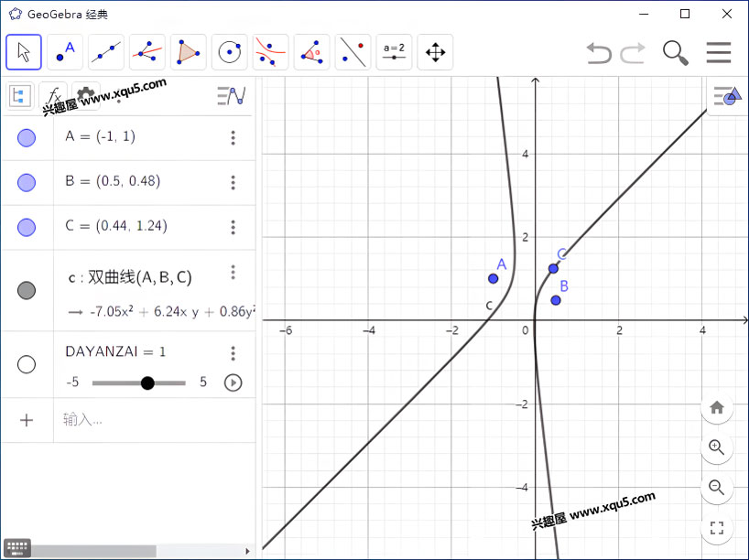This screenshot has height=560, width=749.
Task: Open the graphics style bar
Action: [x=727, y=96]
